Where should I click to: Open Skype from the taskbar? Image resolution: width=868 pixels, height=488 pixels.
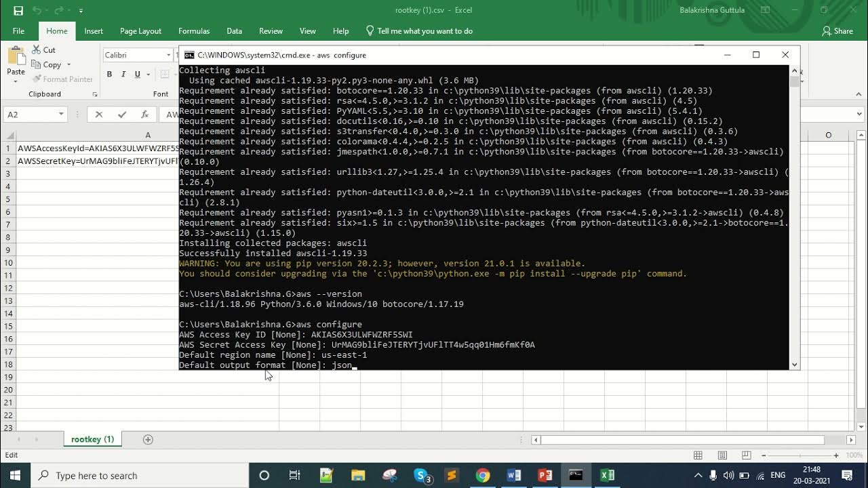tap(422, 475)
